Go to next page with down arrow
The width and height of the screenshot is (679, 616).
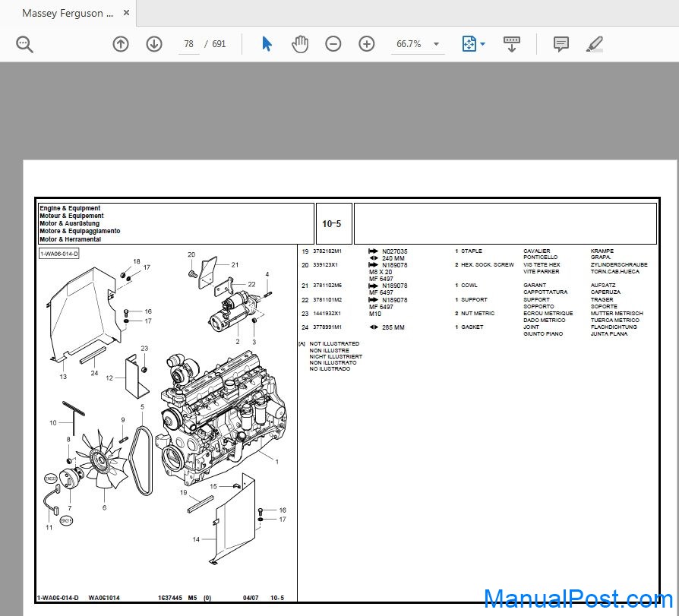[x=154, y=44]
